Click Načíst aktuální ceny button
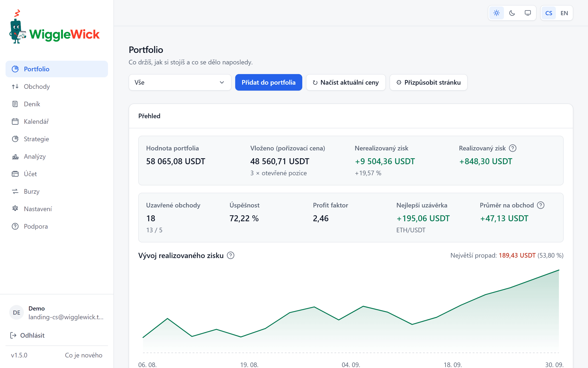Screen dimensions: 588x368 point(345,82)
